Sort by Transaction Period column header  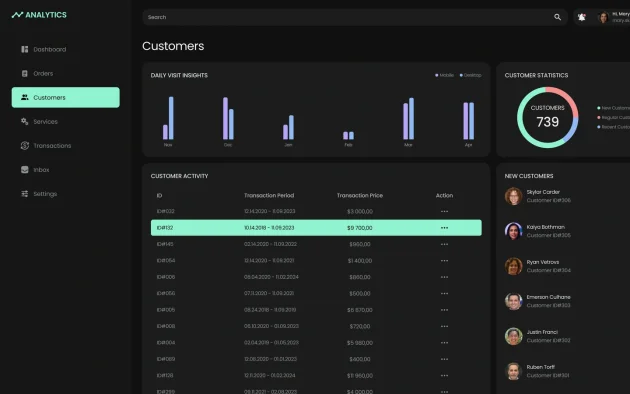pos(269,196)
